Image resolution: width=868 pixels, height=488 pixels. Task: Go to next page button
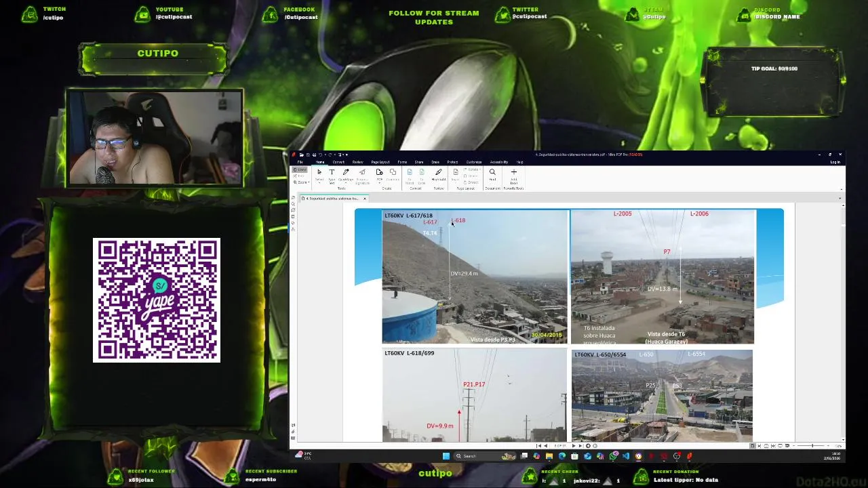pos(574,446)
